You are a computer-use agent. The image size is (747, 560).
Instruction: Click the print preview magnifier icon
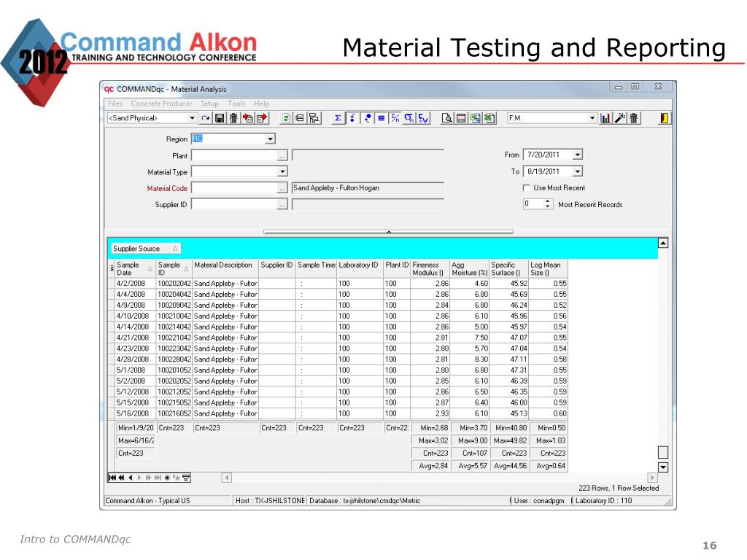446,118
